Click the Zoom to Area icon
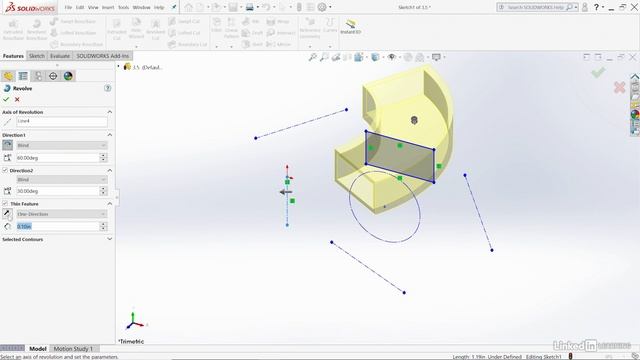 [x=324, y=57]
